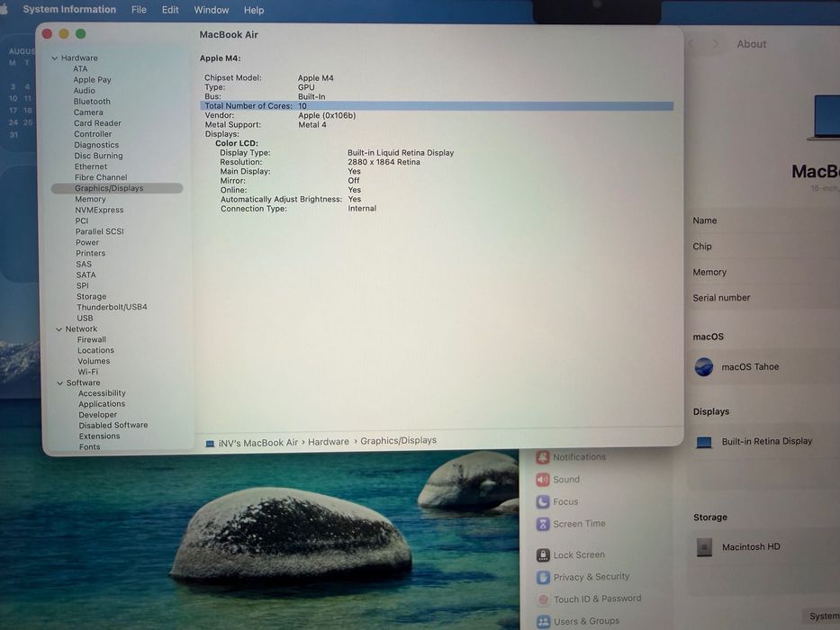Select Developer under Software

[x=97, y=414]
